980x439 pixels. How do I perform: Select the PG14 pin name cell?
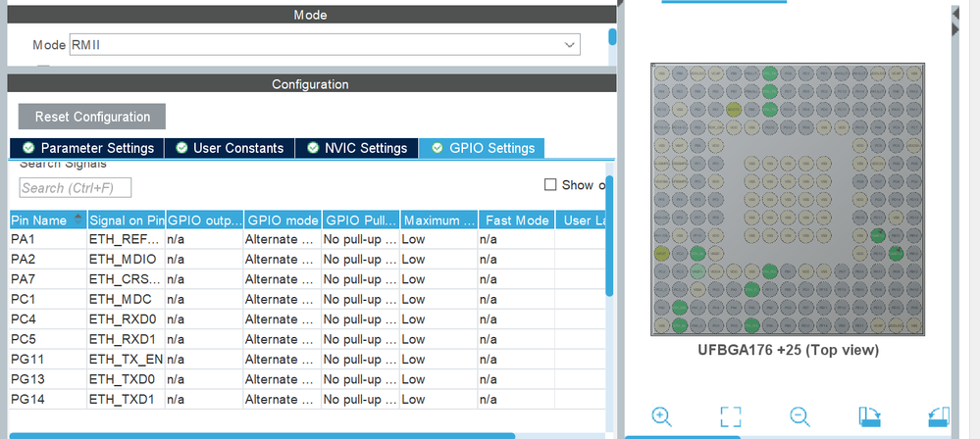(48, 399)
